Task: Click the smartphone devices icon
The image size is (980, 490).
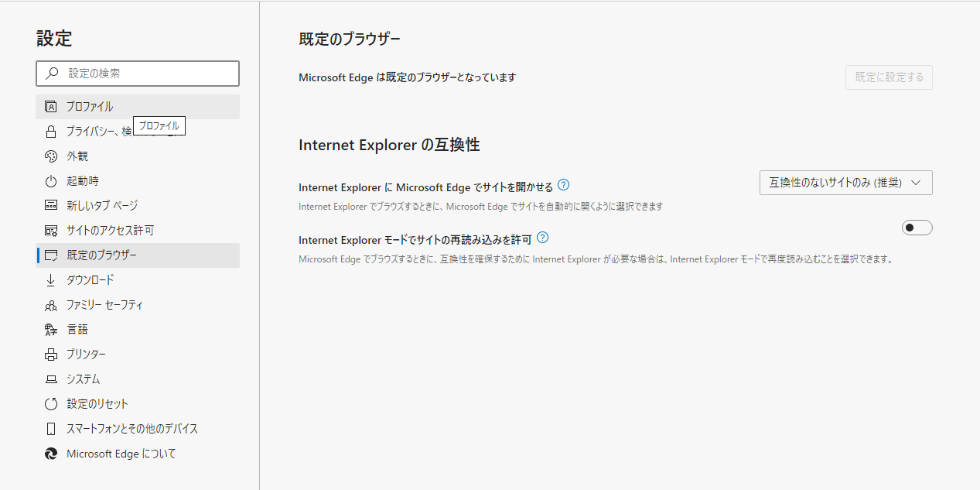Action: (x=51, y=429)
